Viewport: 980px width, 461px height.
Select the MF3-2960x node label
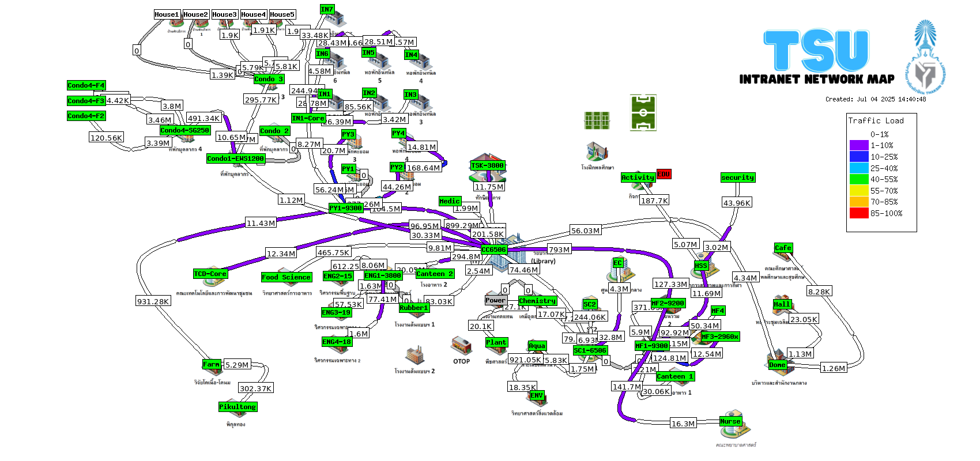tap(721, 337)
